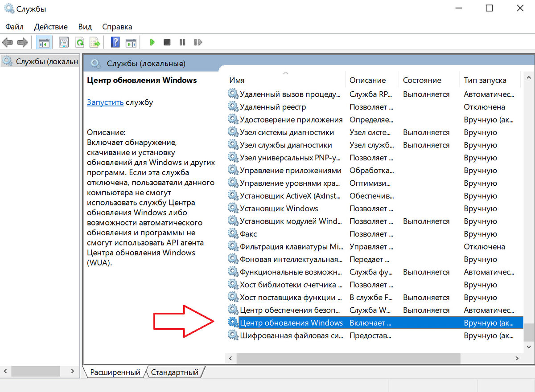Select Фоновая интеллектуальная... service
The image size is (535, 392).
coord(291,259)
